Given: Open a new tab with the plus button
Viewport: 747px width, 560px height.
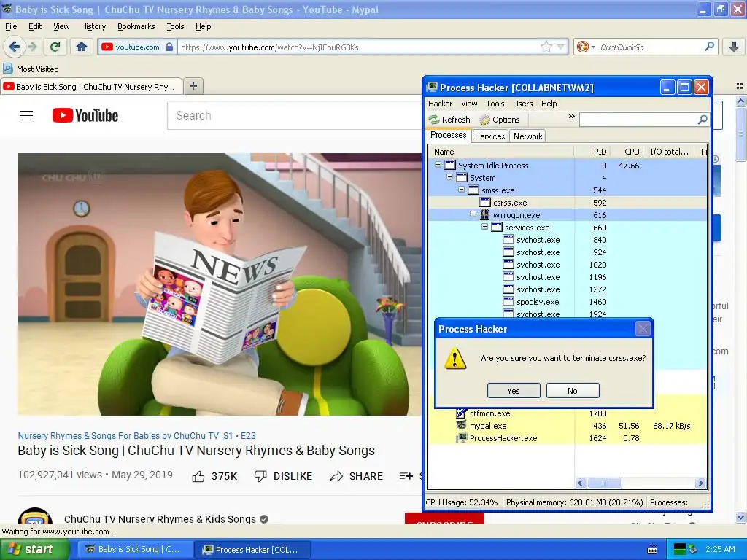Looking at the screenshot, I should [193, 86].
